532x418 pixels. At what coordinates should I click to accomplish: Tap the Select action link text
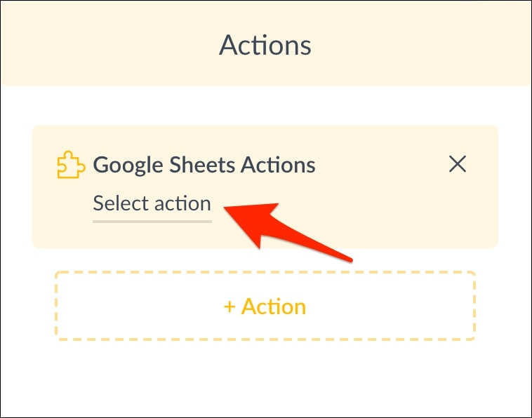tap(152, 204)
